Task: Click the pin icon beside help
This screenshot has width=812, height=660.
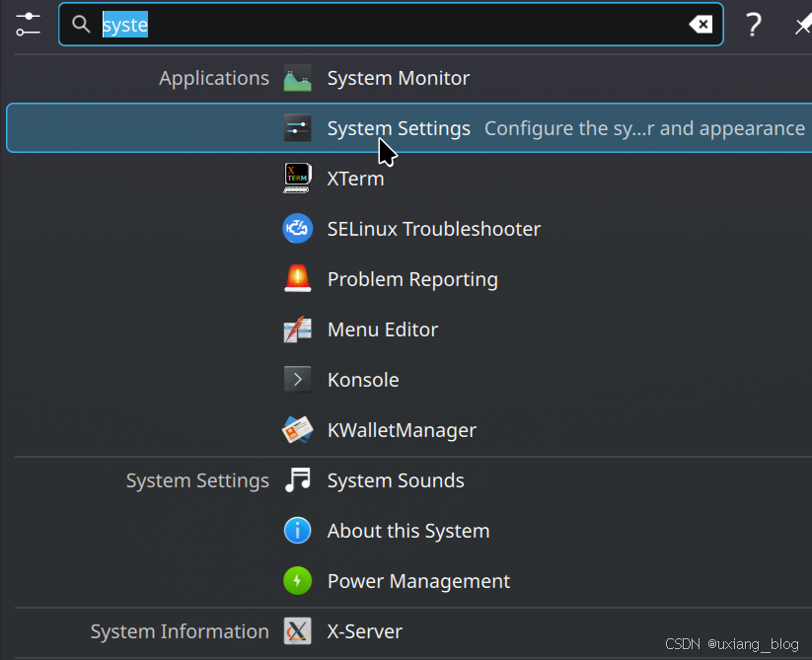Action: point(803,25)
